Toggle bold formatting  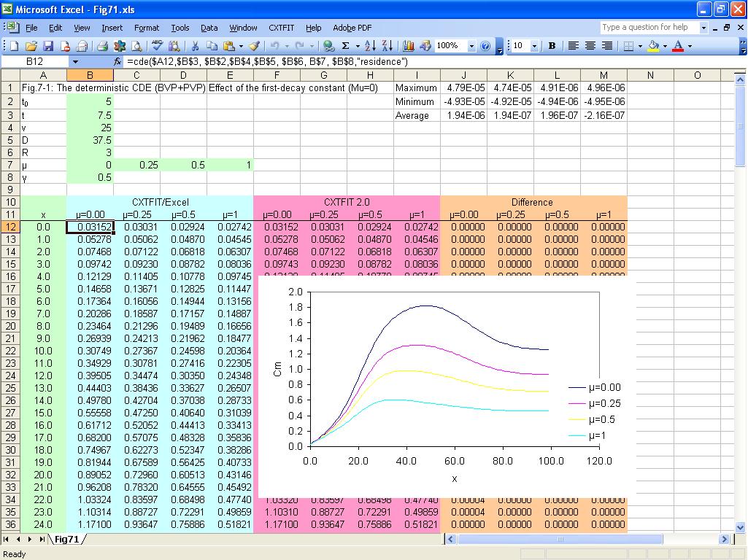[552, 45]
